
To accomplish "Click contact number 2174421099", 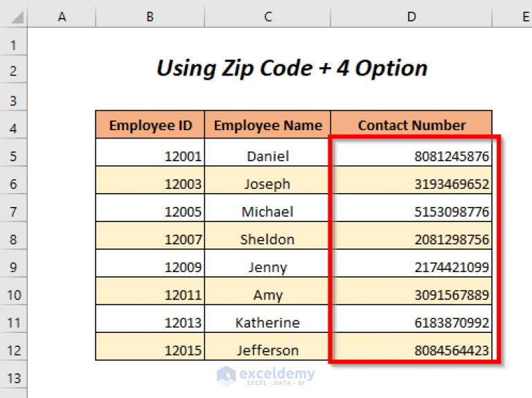I will click(411, 264).
